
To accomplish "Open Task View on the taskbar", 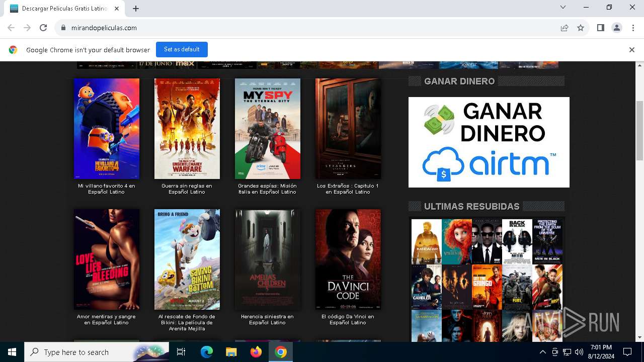I will pyautogui.click(x=181, y=352).
